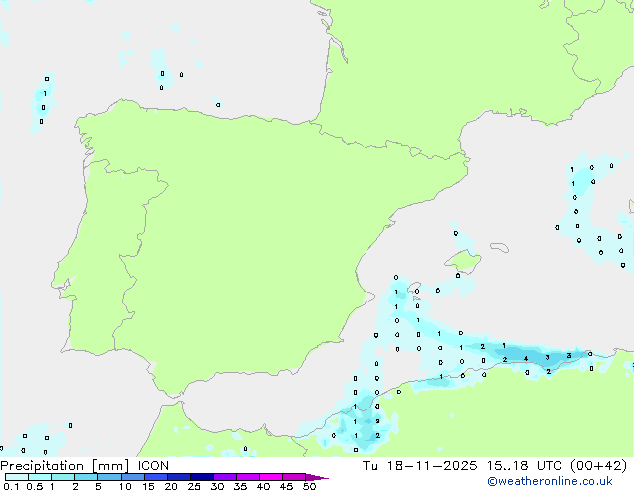Image resolution: width=634 pixels, height=490 pixels.
Task: Select the 25–30 mm dark navy swatch
Action: coord(202,477)
